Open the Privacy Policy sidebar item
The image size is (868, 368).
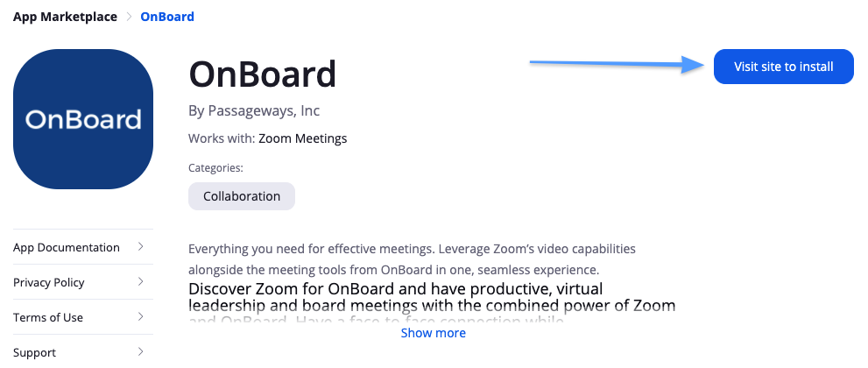pyautogui.click(x=49, y=282)
